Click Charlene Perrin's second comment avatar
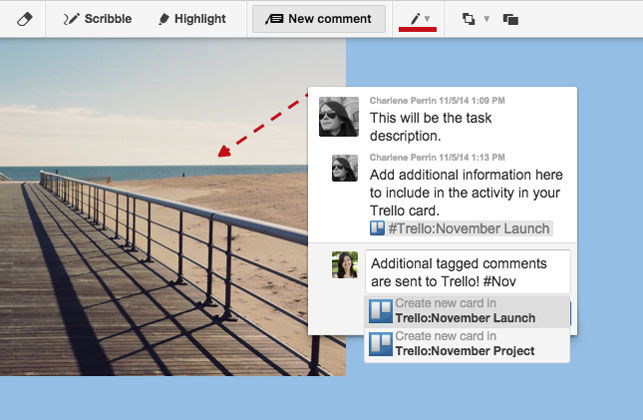Screen dimensions: 643x420 tap(344, 168)
